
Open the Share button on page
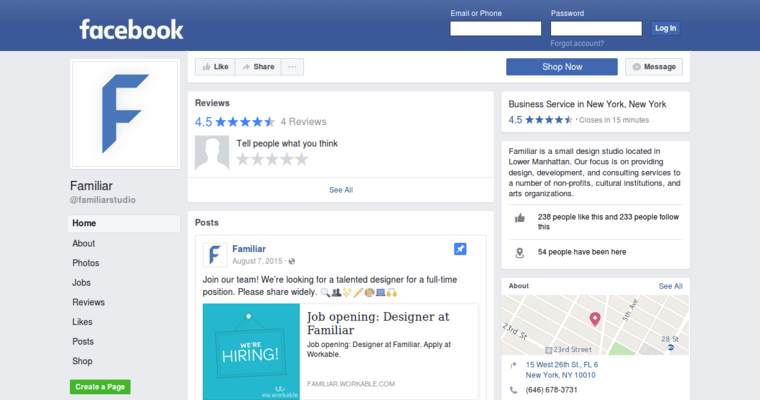258,67
